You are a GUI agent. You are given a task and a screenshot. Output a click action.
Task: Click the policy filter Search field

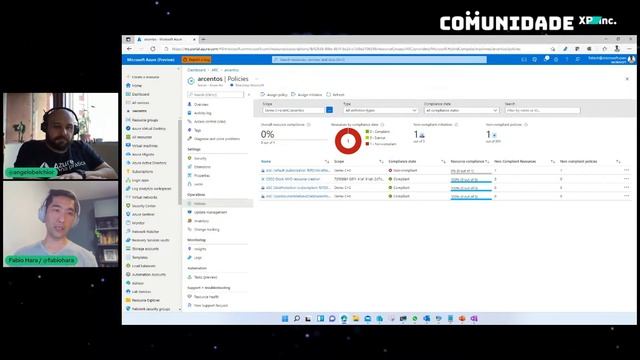coord(542,110)
